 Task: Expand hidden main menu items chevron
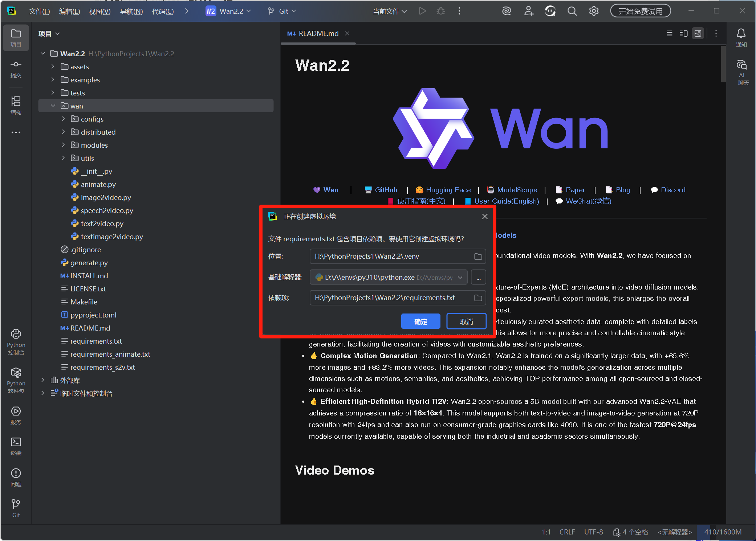coord(187,11)
